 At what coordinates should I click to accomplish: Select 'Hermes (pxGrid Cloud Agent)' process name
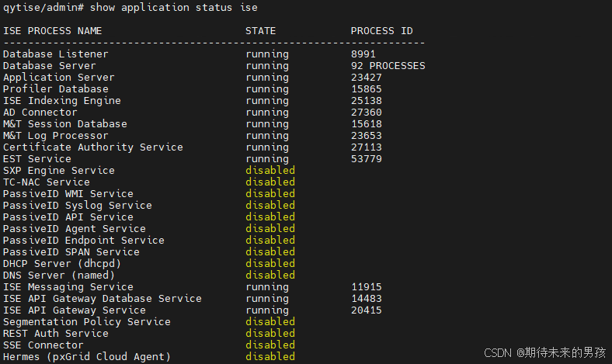87,357
